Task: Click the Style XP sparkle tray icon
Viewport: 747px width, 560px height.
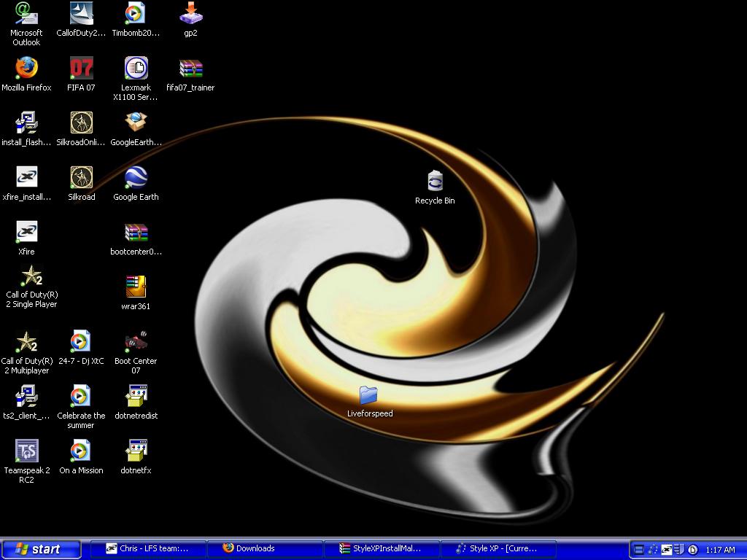Action: coord(653,550)
